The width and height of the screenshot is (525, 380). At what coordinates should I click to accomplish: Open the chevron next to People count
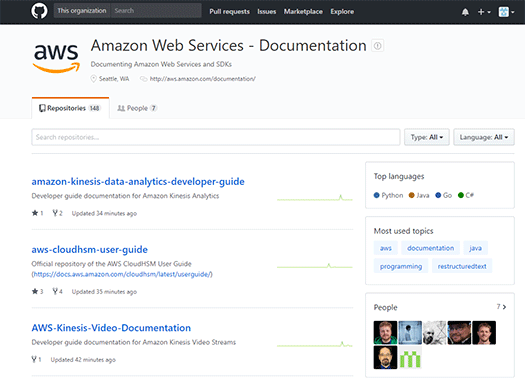(x=505, y=307)
